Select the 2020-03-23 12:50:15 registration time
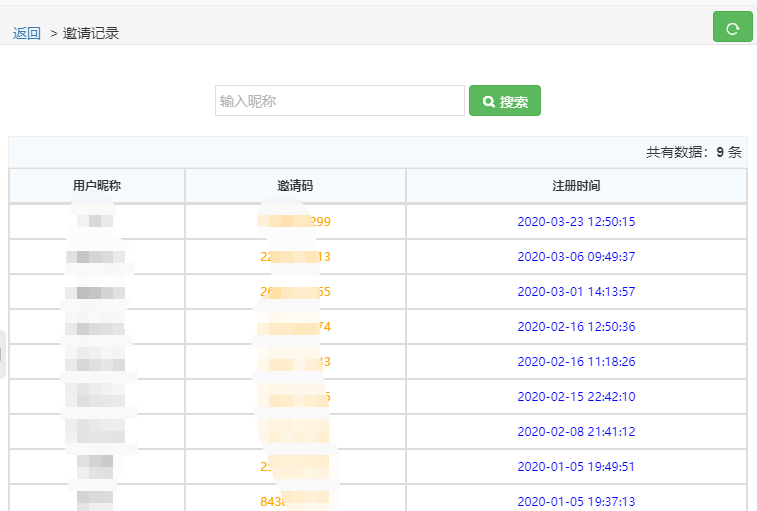 pyautogui.click(x=576, y=222)
